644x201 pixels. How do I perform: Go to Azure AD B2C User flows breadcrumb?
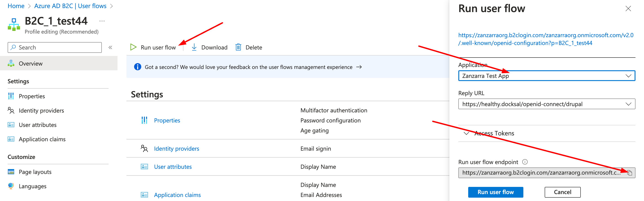coord(70,6)
